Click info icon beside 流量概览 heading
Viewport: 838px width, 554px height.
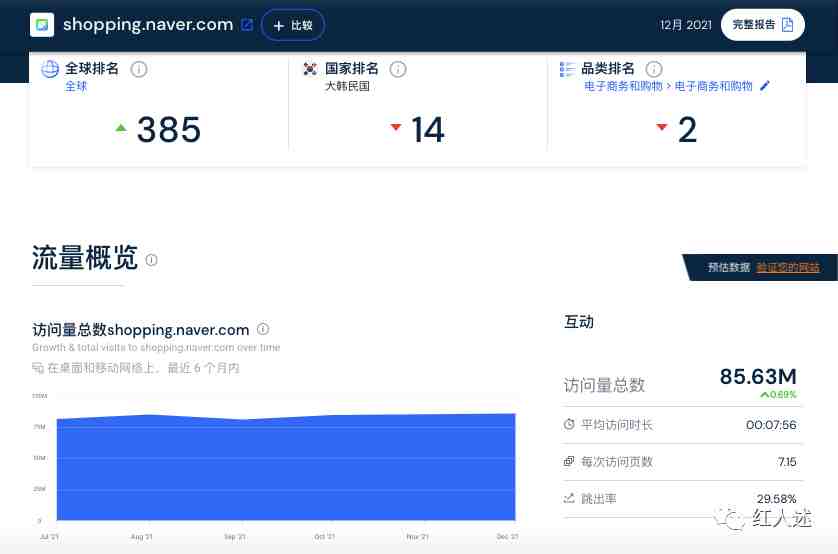[152, 260]
